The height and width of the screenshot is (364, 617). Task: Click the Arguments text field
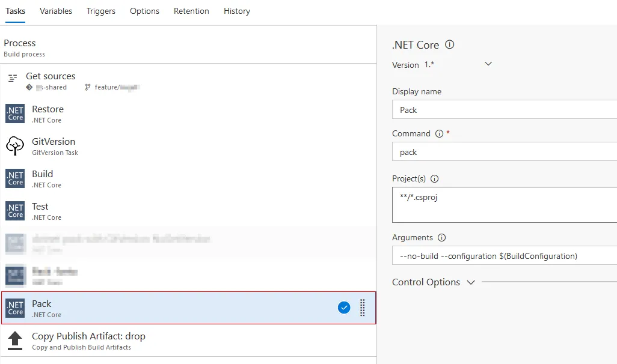pos(504,256)
